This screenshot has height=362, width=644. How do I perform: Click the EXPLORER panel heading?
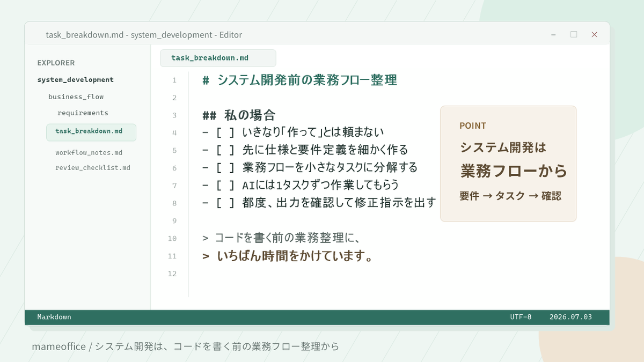tap(56, 63)
